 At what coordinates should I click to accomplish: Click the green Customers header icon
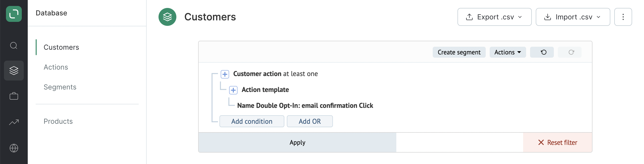click(167, 17)
